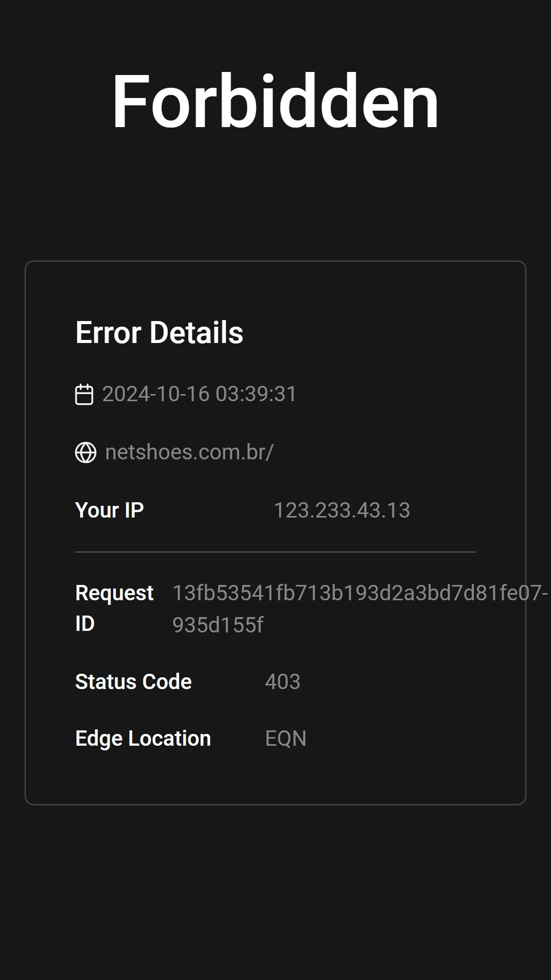This screenshot has height=980, width=551.
Task: Click the time portion 03:39:31
Action: (x=256, y=394)
